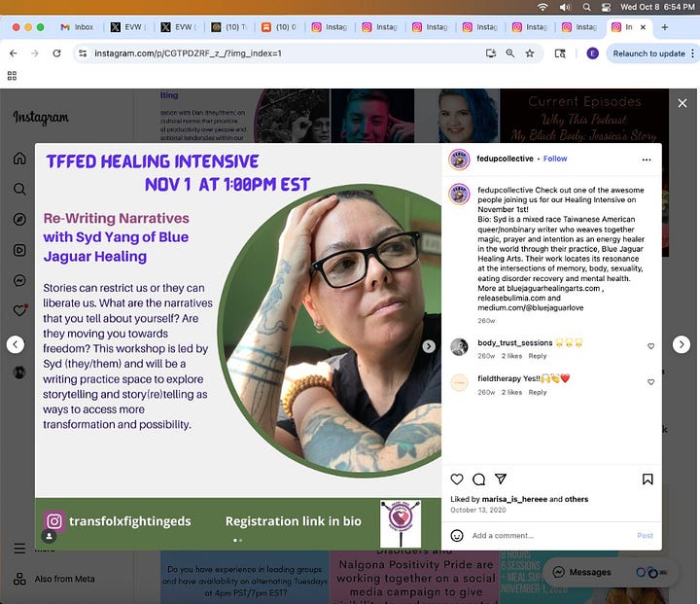Screen dimensions: 700x604
Task: Open Notifications heart in sidebar
Action: coord(19,310)
